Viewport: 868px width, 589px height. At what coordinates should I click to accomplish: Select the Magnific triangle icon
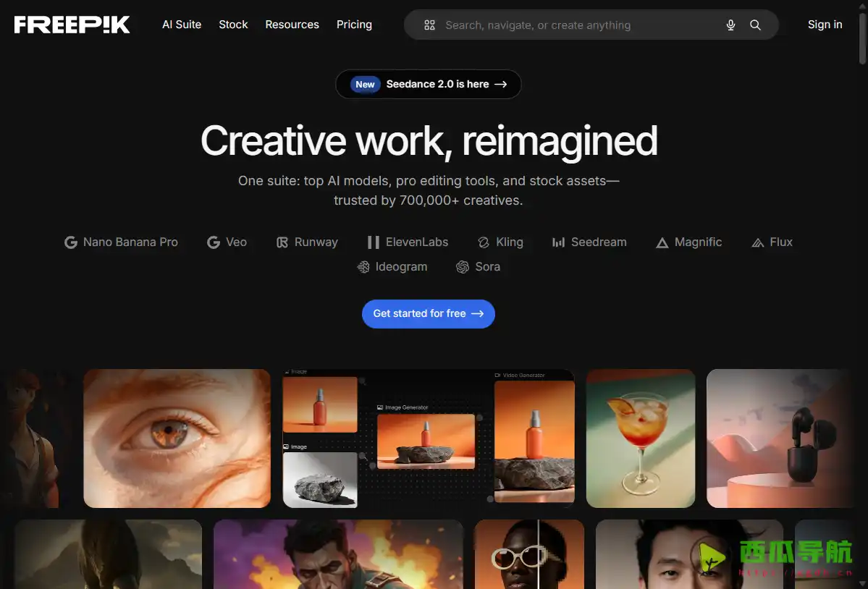[x=662, y=243]
